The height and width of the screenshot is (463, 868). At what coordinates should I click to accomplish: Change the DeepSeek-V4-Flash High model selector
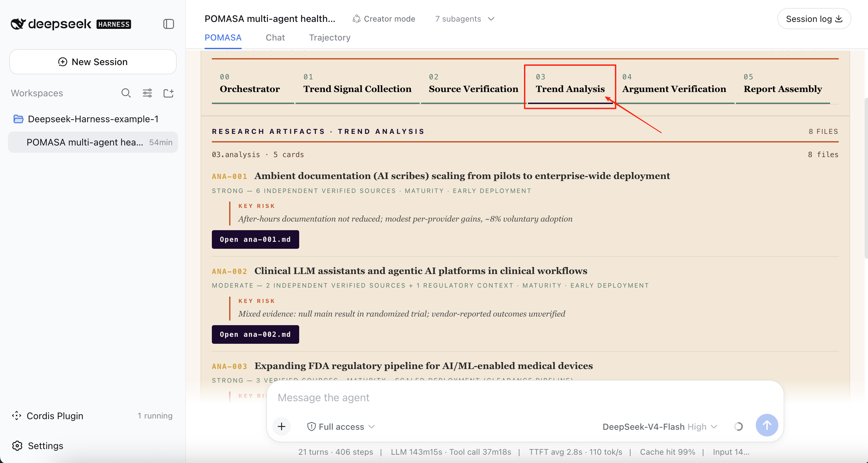[660, 426]
